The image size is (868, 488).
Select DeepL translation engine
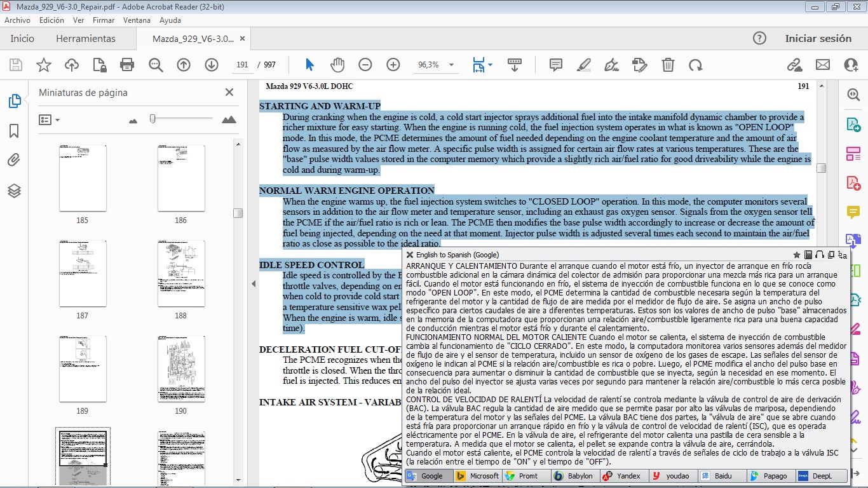click(819, 475)
